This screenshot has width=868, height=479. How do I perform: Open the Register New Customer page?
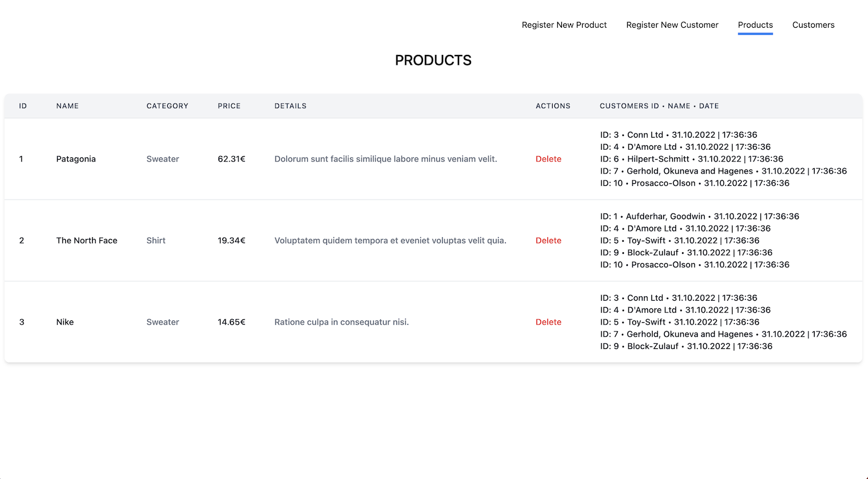672,25
